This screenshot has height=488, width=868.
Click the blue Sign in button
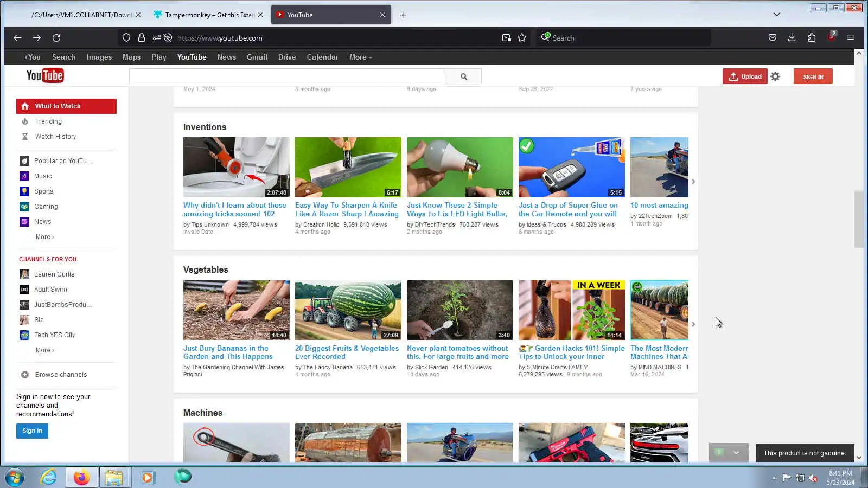coord(32,431)
